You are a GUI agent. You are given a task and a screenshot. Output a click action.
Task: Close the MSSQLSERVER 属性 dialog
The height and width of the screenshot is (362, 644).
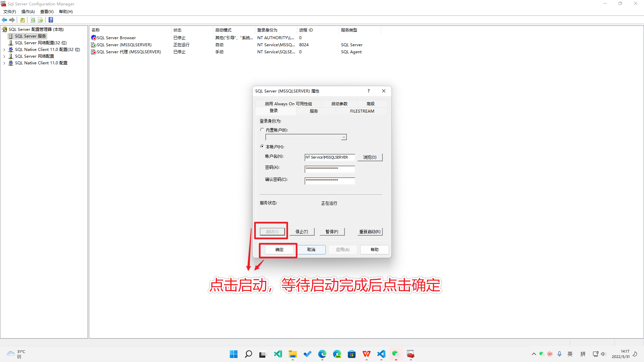[384, 91]
